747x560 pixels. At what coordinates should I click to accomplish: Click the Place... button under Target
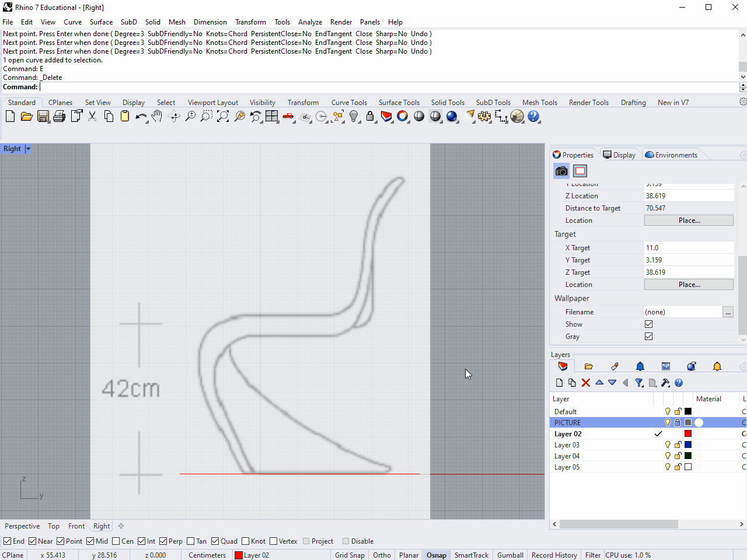pyautogui.click(x=689, y=285)
